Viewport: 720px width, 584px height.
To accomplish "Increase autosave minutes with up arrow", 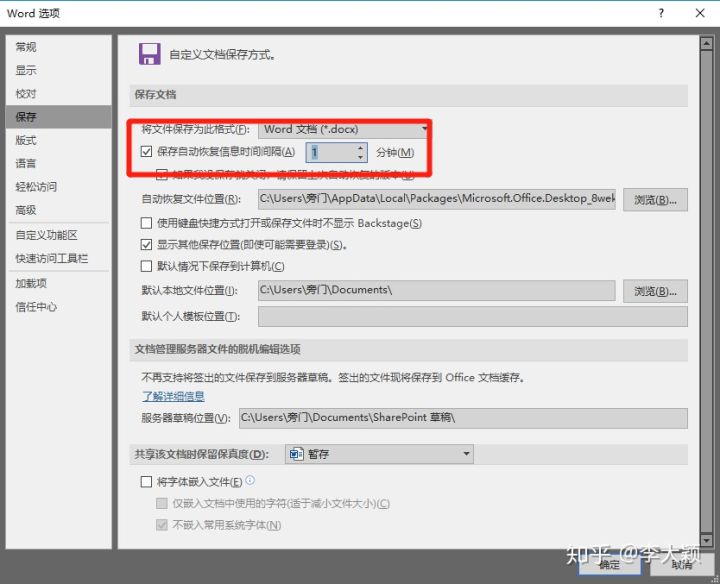I will [x=360, y=148].
